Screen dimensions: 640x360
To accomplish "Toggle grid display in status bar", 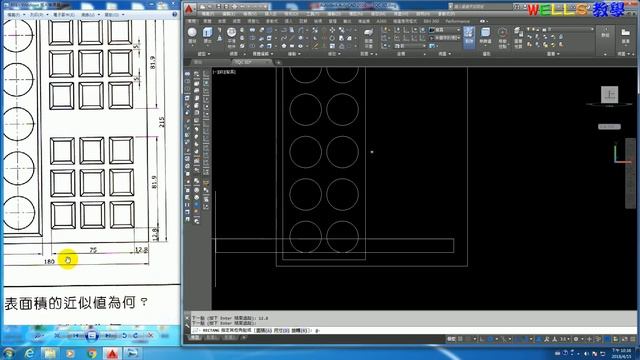I will [460, 339].
